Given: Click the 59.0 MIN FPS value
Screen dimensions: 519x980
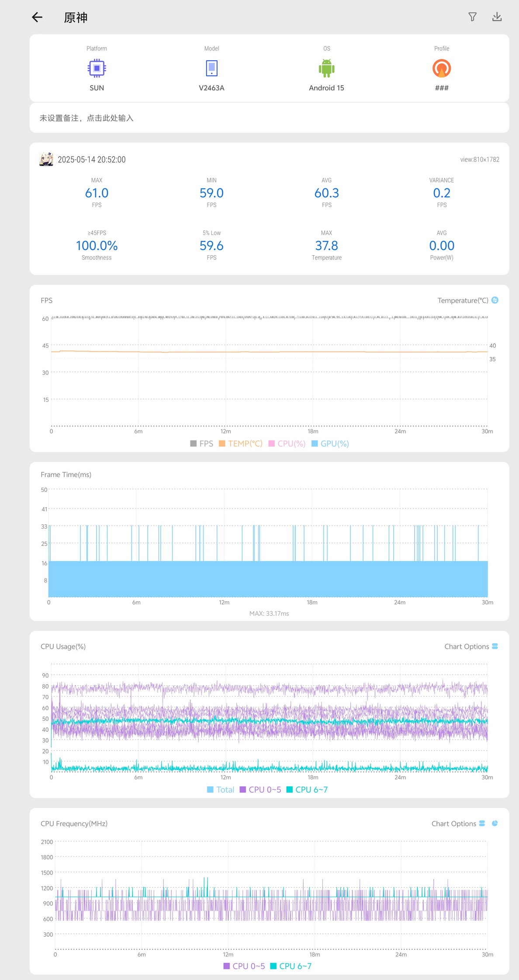Looking at the screenshot, I should click(x=211, y=193).
